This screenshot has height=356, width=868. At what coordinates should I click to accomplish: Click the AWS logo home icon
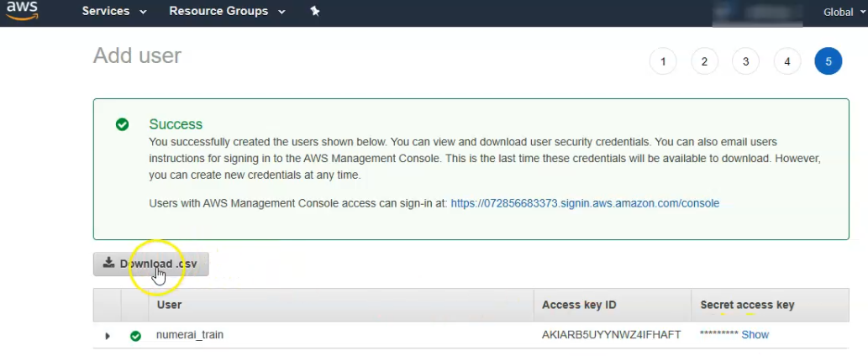tap(22, 11)
